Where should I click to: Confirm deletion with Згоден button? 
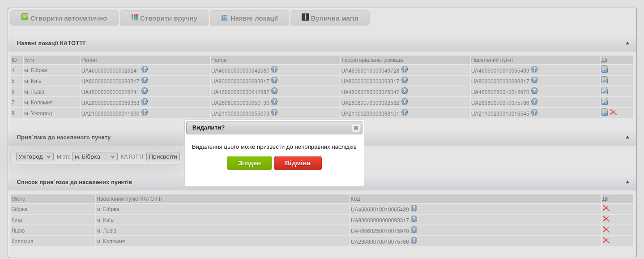click(x=249, y=163)
